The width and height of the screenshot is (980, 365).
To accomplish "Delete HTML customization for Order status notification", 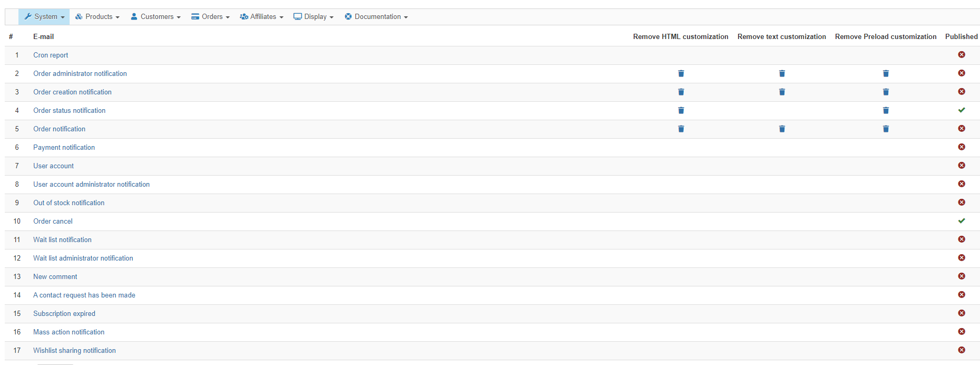I will (x=681, y=111).
